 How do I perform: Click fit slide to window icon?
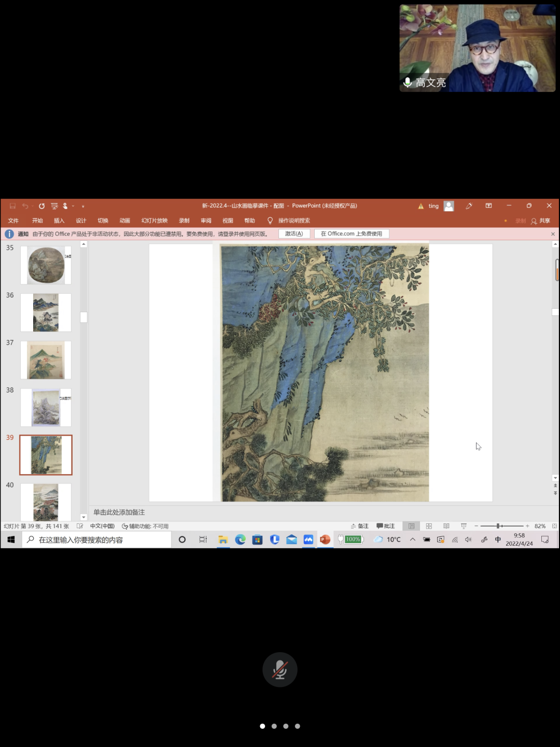[554, 526]
